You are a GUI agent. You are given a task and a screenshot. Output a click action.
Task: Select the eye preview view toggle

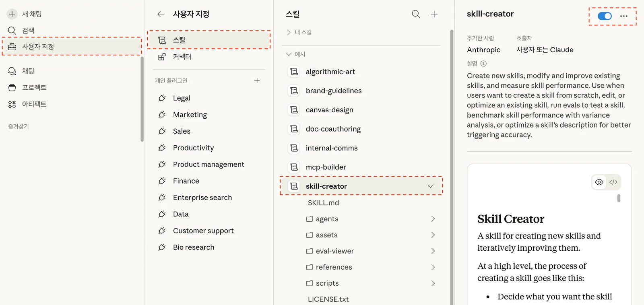[x=599, y=182]
